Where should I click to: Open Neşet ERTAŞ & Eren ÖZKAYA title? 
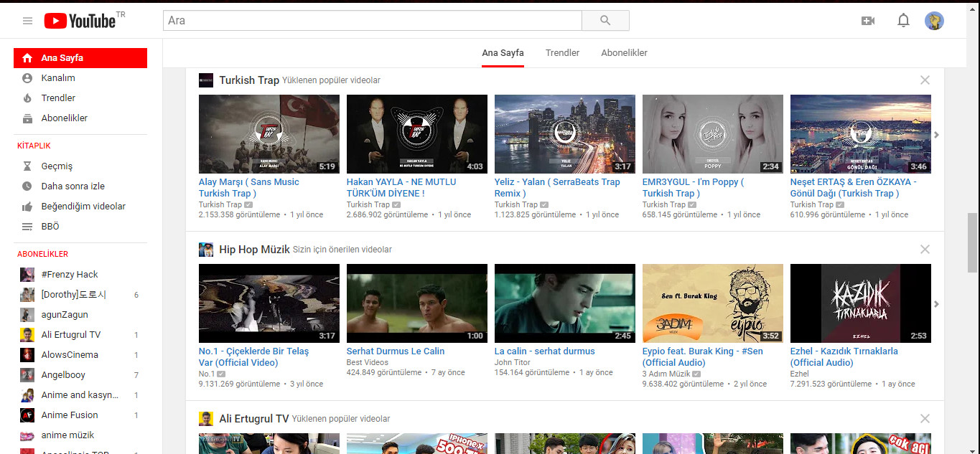(x=854, y=188)
